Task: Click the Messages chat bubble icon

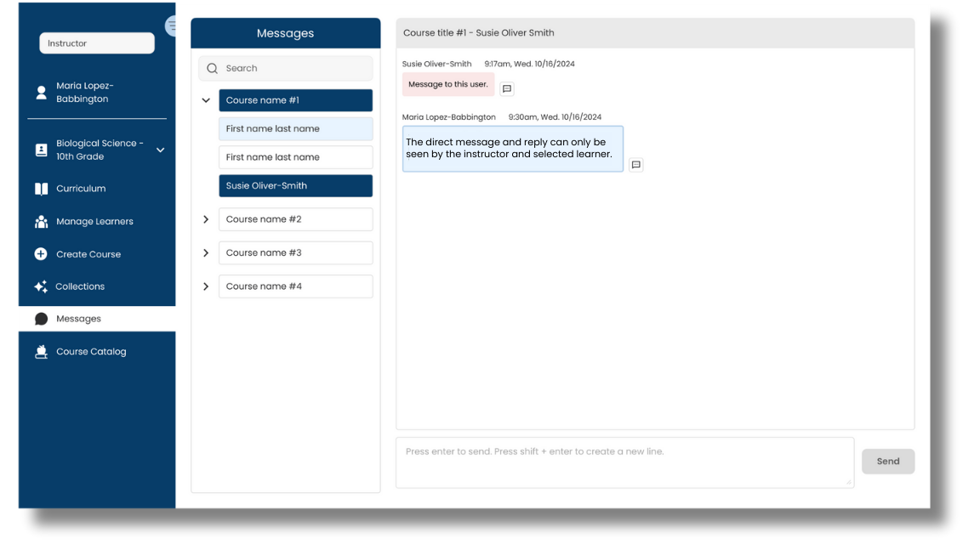Action: (x=41, y=319)
